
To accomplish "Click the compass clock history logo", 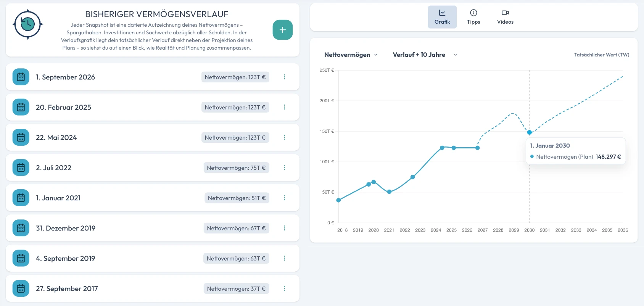I will click(x=28, y=24).
